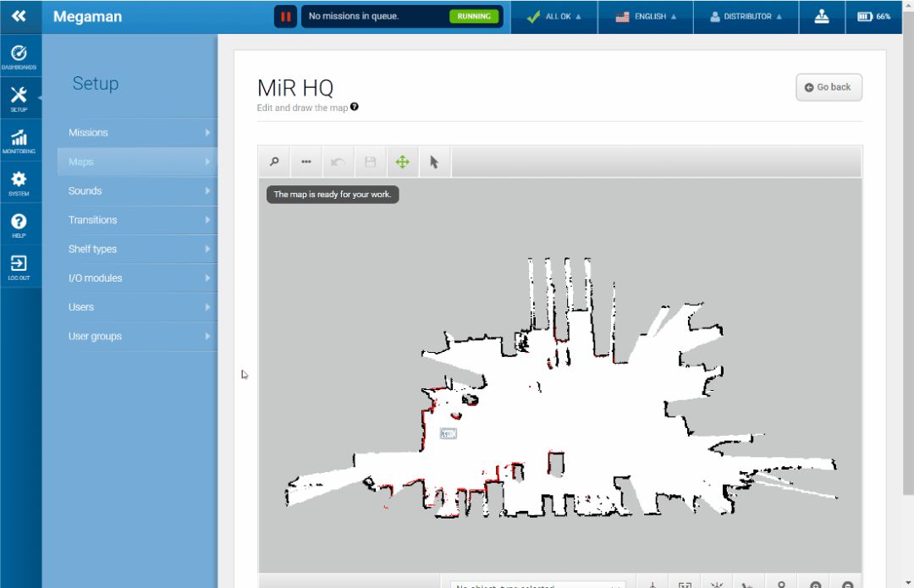Image resolution: width=914 pixels, height=588 pixels.
Task: Click the map search magnifier tool
Action: [274, 162]
